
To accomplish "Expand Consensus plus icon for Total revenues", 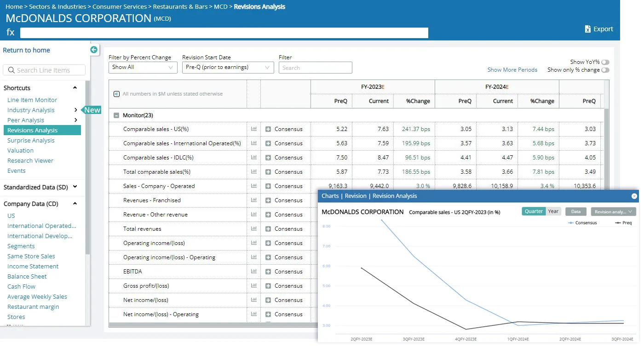I will (x=268, y=229).
